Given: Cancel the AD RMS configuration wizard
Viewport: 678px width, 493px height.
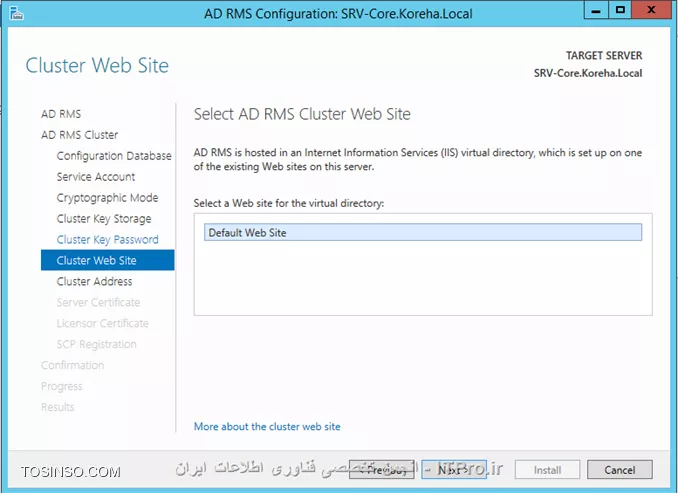Looking at the screenshot, I should [x=620, y=470].
